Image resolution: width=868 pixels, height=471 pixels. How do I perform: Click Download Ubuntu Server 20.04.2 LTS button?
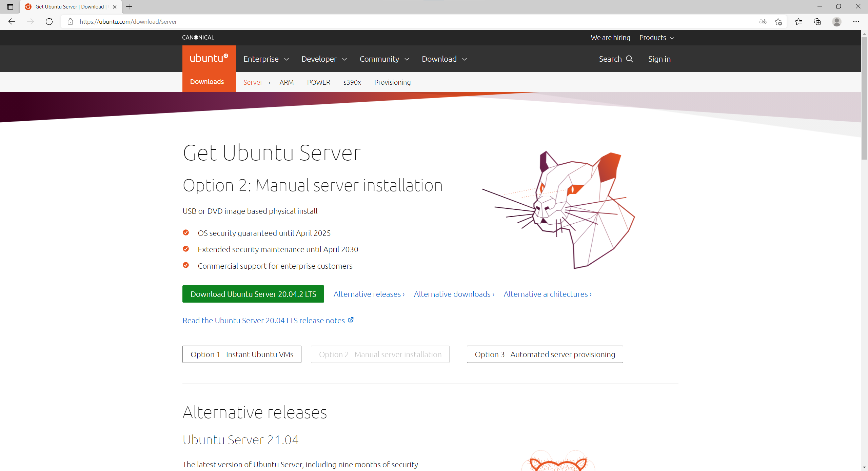pos(253,294)
